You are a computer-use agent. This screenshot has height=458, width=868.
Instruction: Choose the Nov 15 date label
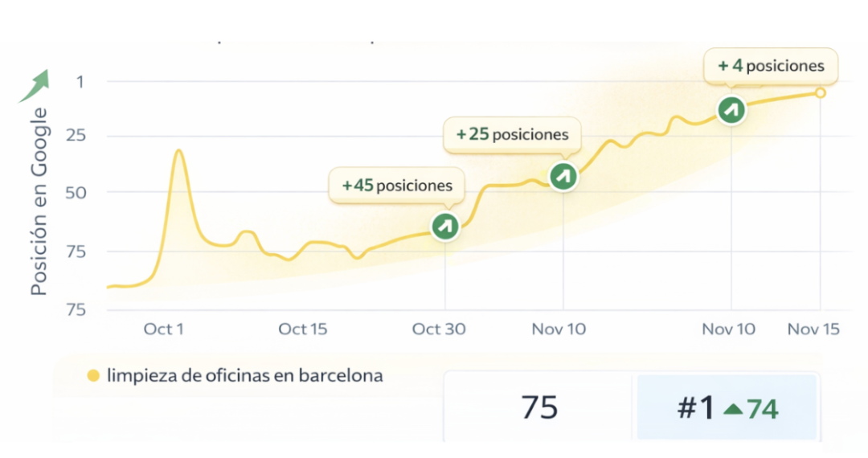pos(813,329)
